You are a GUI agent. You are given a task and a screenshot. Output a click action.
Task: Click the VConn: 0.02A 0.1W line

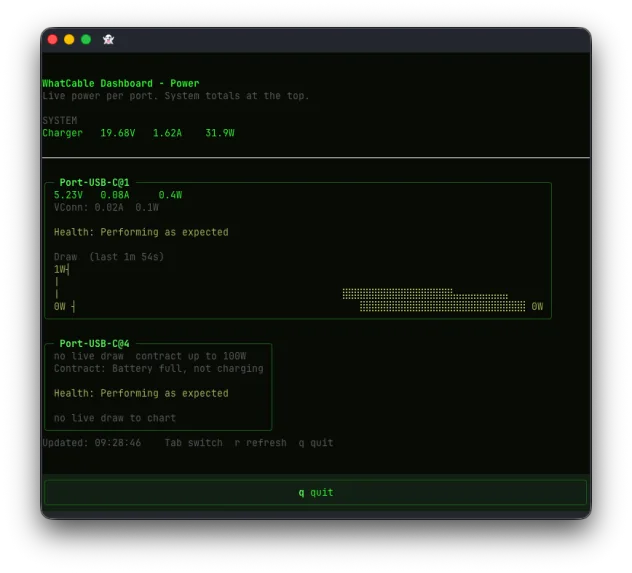pos(106,208)
